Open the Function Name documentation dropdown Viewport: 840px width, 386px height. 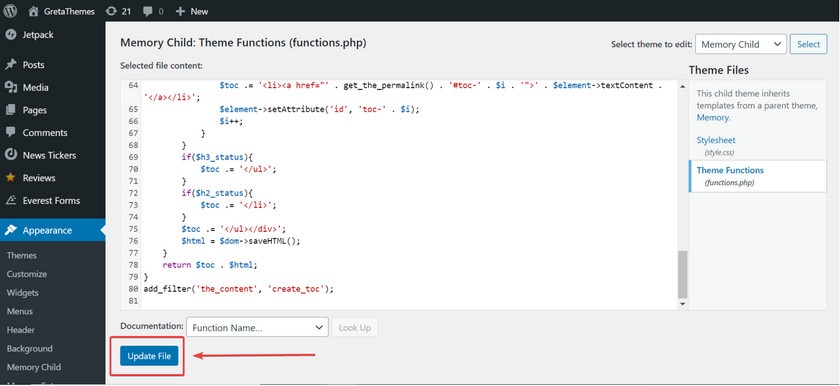[x=257, y=328]
